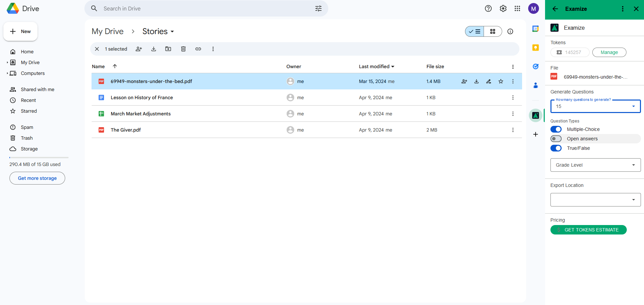Viewport: 644px width, 305px height.
Task: Select Lesson on History of France row
Action: (x=307, y=98)
